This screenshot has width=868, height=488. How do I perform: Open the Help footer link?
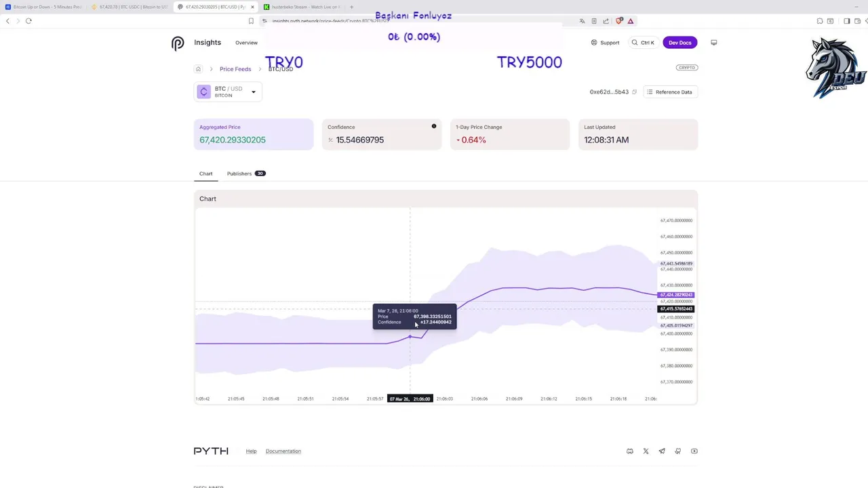(x=251, y=451)
